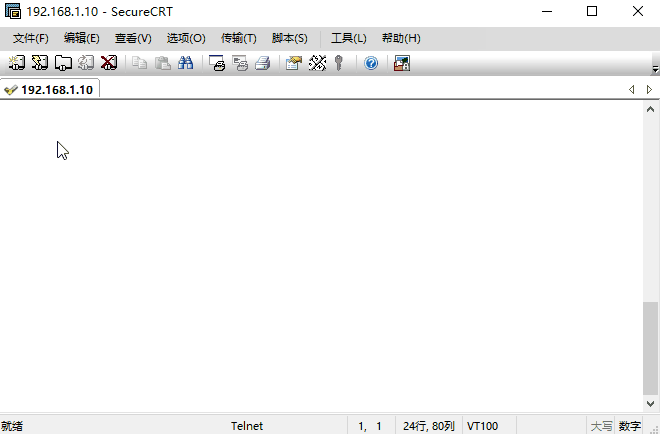The height and width of the screenshot is (434, 660).
Task: Launch SecureFX icon in toolbar
Action: click(x=402, y=63)
